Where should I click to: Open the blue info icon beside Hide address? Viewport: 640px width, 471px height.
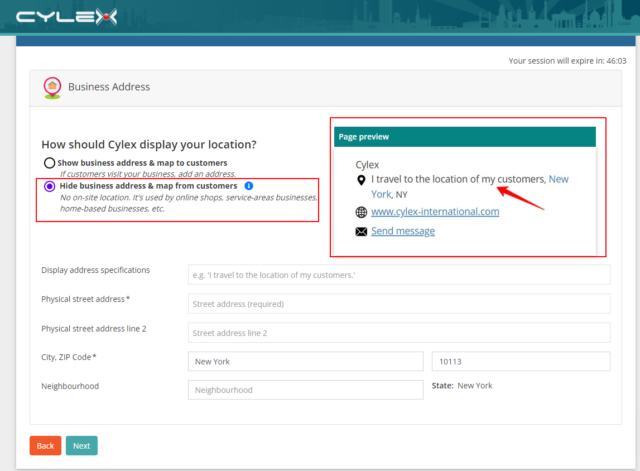point(249,186)
